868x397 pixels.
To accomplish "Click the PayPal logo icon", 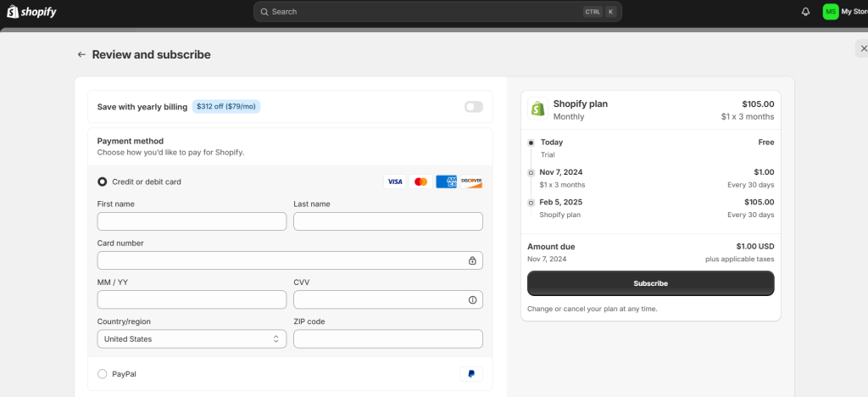I will (x=471, y=374).
